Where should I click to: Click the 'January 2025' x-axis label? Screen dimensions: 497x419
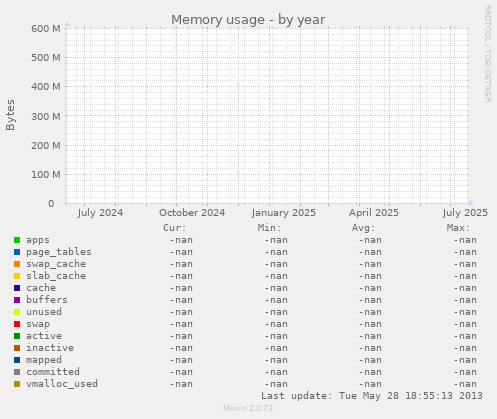(x=284, y=213)
